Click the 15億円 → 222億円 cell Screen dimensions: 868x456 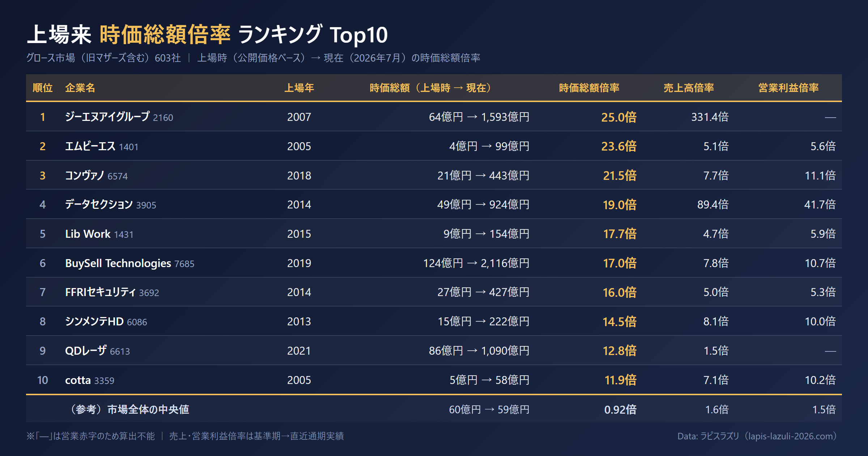[x=484, y=321]
